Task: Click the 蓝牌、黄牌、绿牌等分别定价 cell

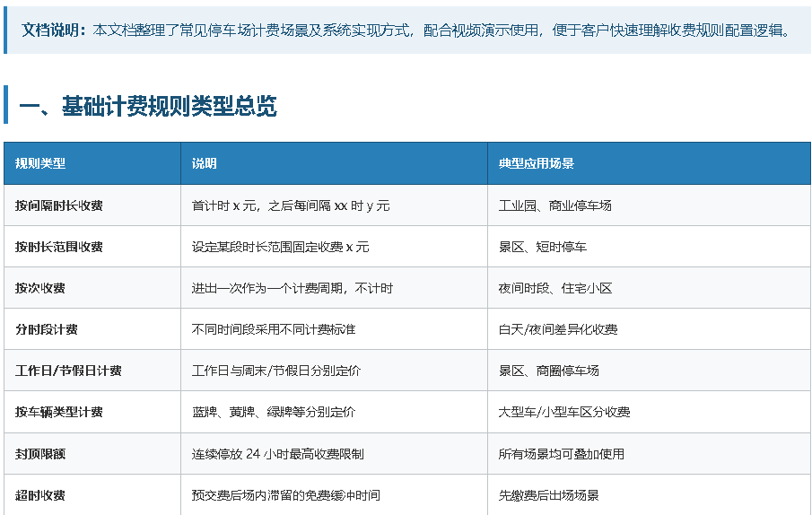Action: pos(334,412)
